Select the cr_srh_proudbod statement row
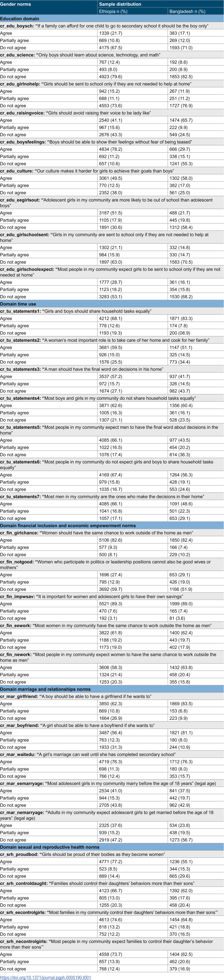 coord(112,854)
